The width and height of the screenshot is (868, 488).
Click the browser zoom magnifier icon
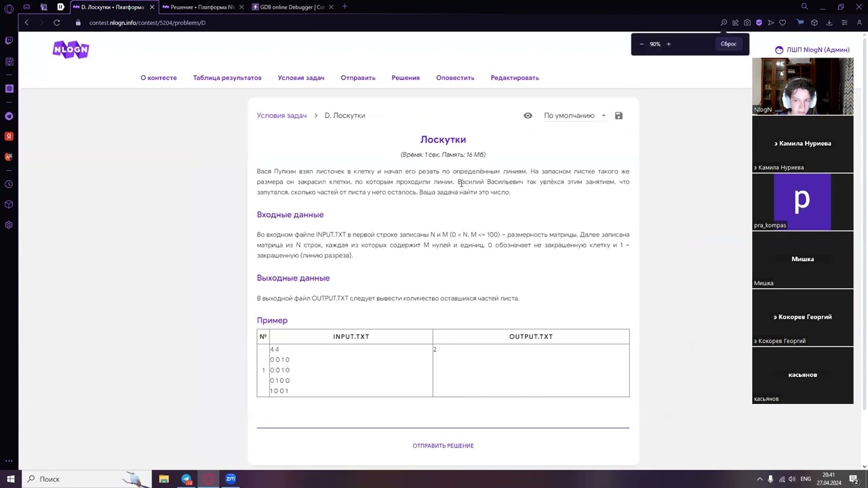coord(724,22)
